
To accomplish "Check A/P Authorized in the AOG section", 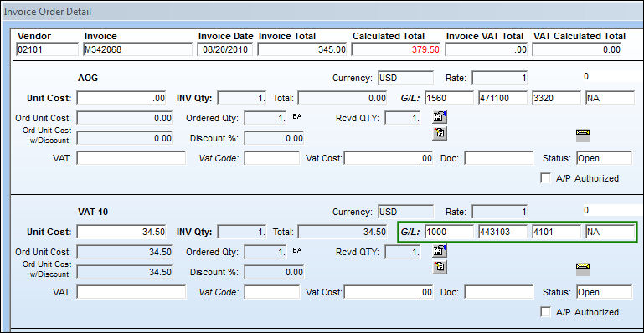I will pos(545,178).
